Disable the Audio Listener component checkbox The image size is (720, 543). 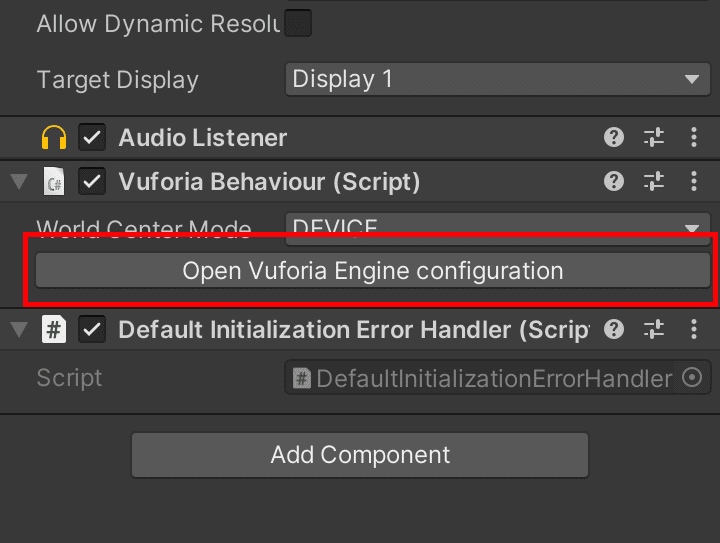(93, 138)
